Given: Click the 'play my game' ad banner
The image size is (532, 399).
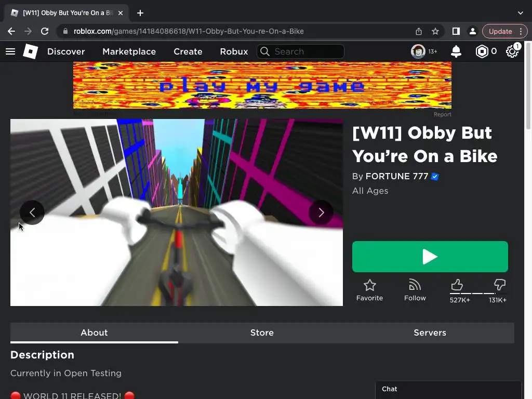Looking at the screenshot, I should 262,85.
